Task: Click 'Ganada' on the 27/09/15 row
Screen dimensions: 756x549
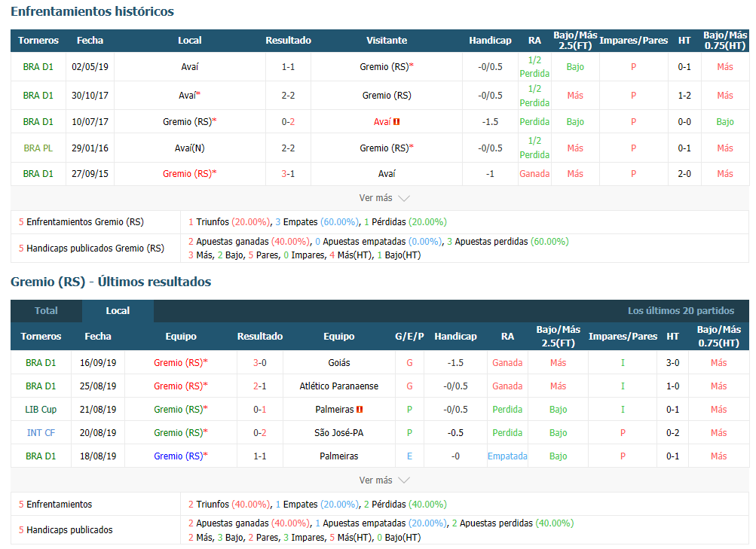Action: pos(534,174)
